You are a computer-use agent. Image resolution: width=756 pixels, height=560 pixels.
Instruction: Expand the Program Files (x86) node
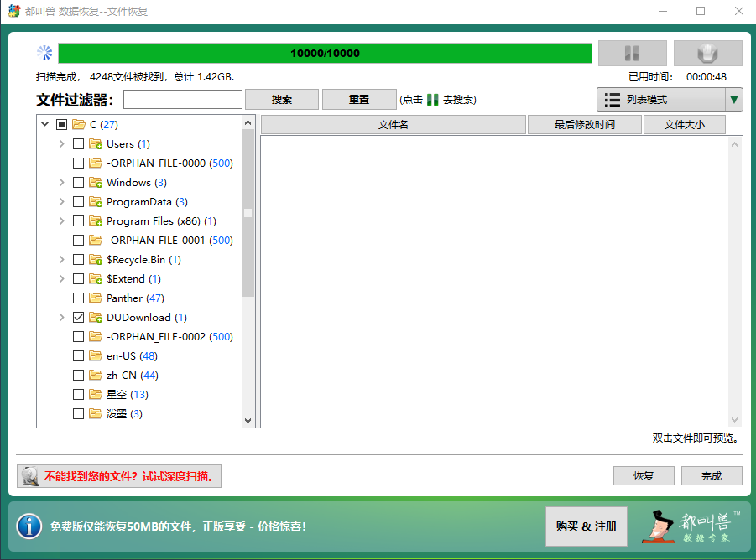(x=62, y=220)
